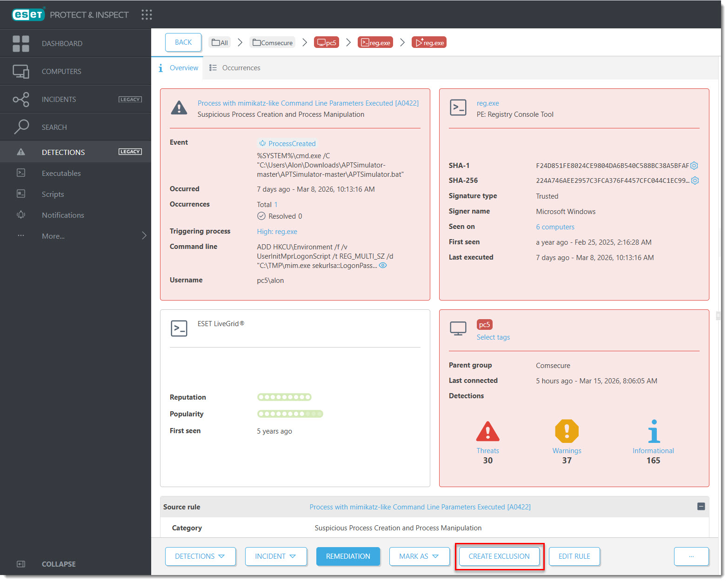728x582 pixels.
Task: Click the Reputation indicator bar
Action: pos(284,397)
